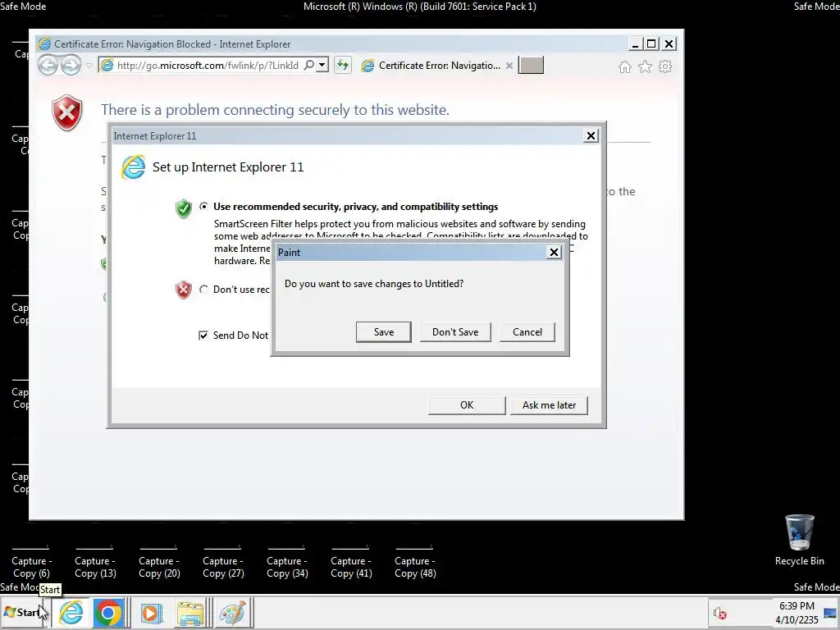Click the red shield error icon
Viewport: 840px width, 630px height.
pyautogui.click(x=67, y=113)
